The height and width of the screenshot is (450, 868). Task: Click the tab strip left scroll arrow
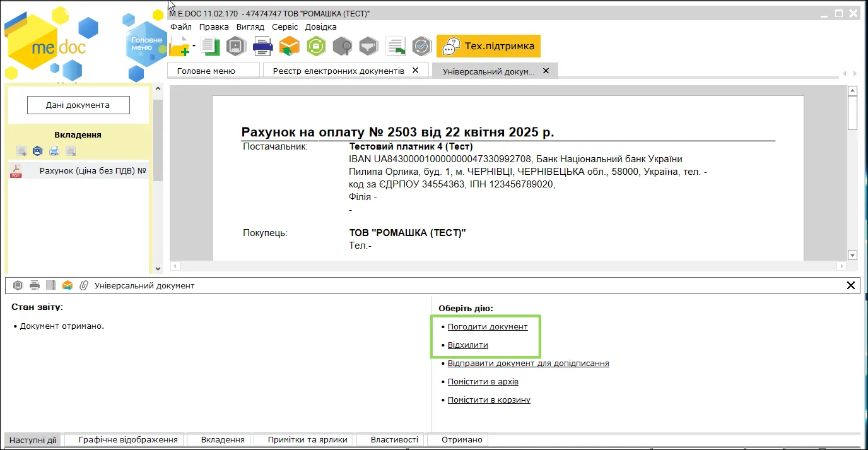pos(844,74)
